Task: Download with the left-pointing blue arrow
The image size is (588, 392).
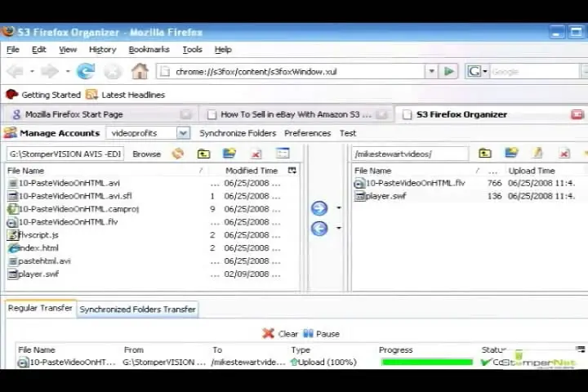Action: [x=319, y=228]
